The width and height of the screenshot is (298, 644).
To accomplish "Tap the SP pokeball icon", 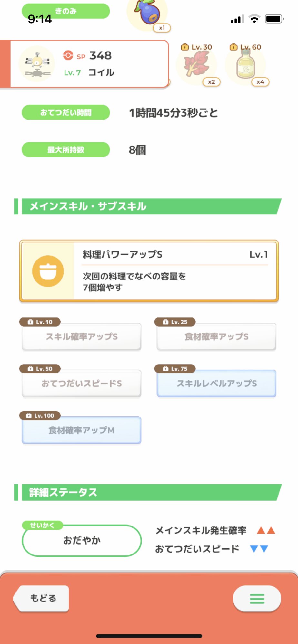I will click(x=68, y=55).
